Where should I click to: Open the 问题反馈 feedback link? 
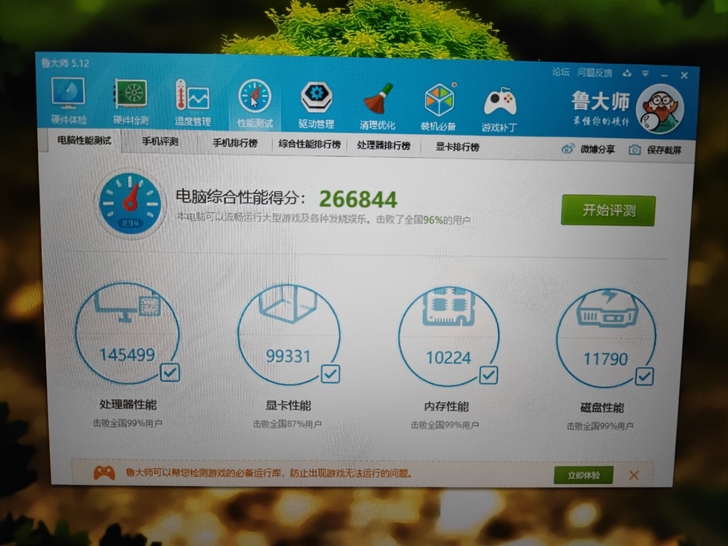(x=594, y=73)
